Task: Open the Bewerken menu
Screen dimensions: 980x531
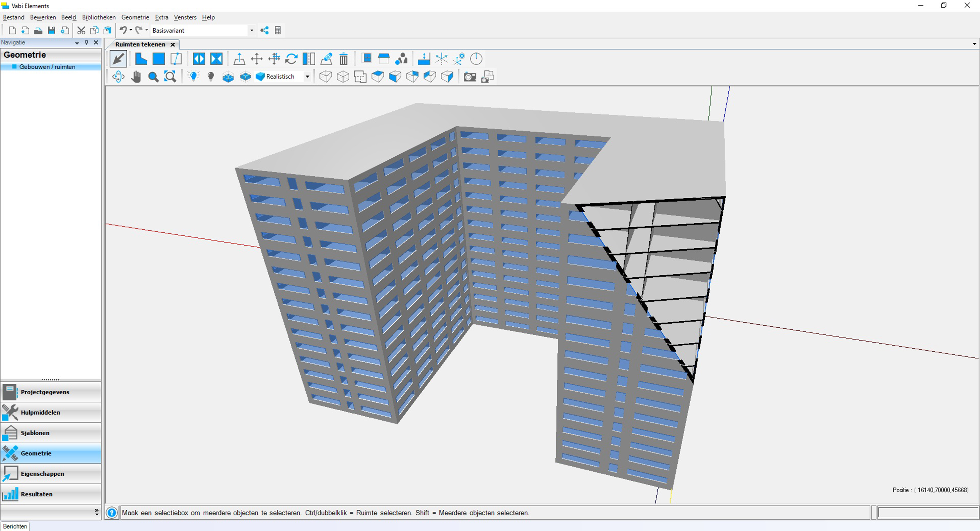Action: (x=43, y=17)
